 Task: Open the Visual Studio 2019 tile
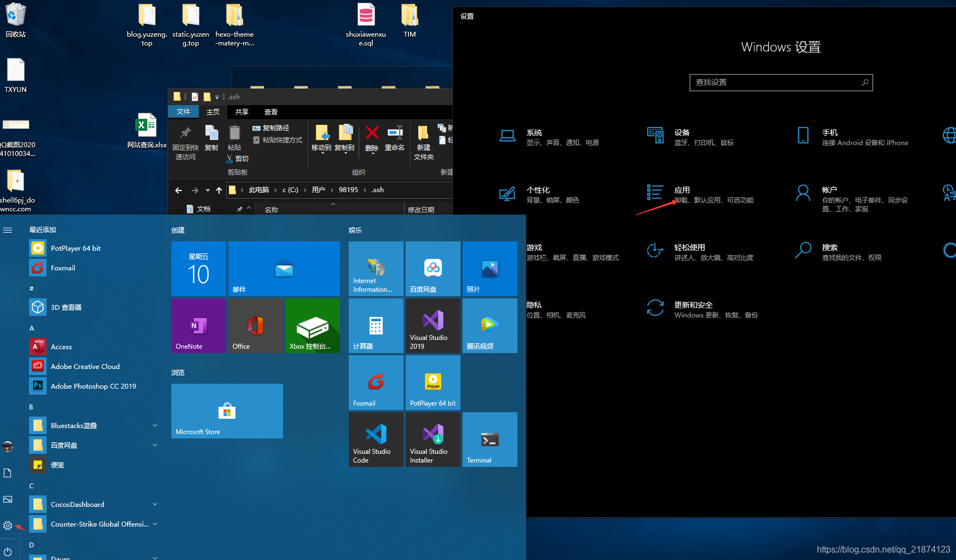(x=433, y=326)
